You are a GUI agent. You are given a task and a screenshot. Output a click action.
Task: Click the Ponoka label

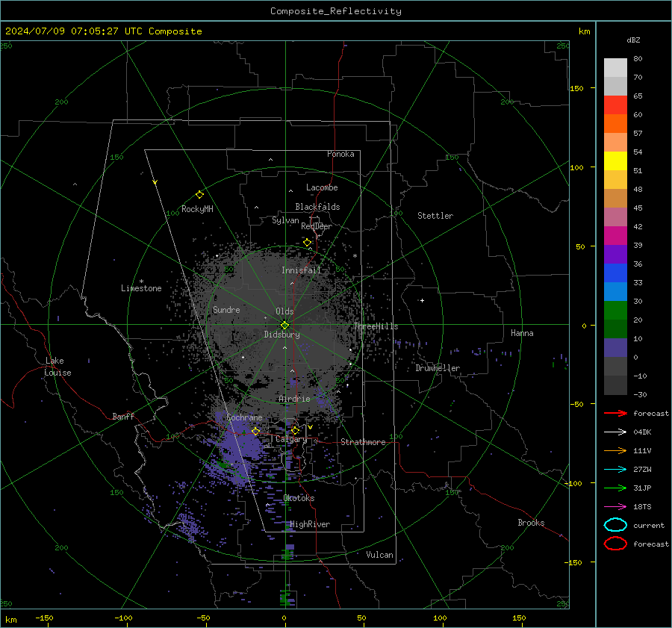click(340, 154)
